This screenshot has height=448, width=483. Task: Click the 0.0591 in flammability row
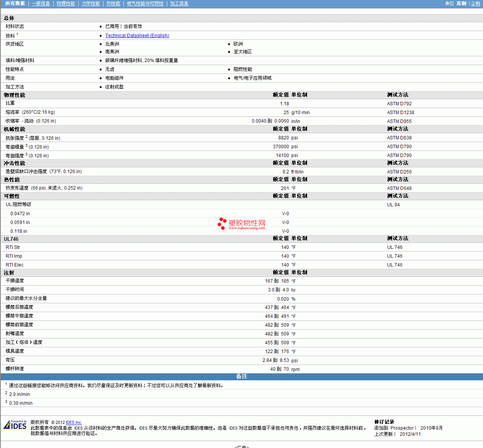click(x=242, y=222)
